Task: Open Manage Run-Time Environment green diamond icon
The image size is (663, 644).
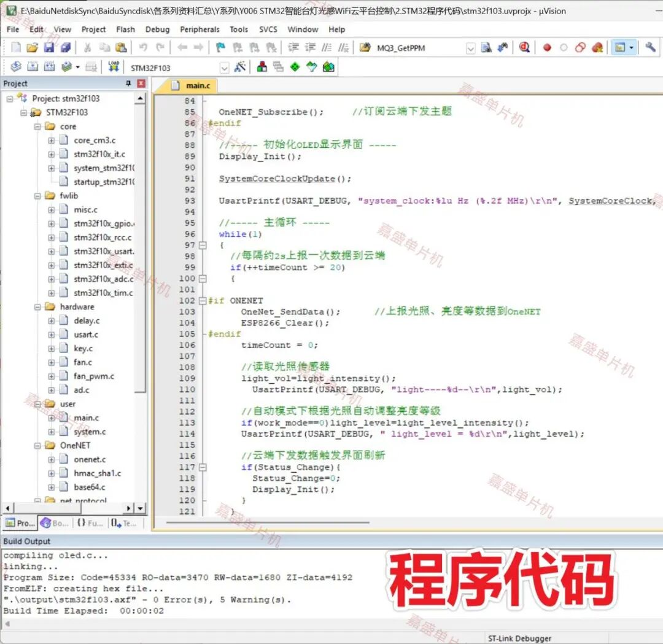Action: tap(295, 67)
